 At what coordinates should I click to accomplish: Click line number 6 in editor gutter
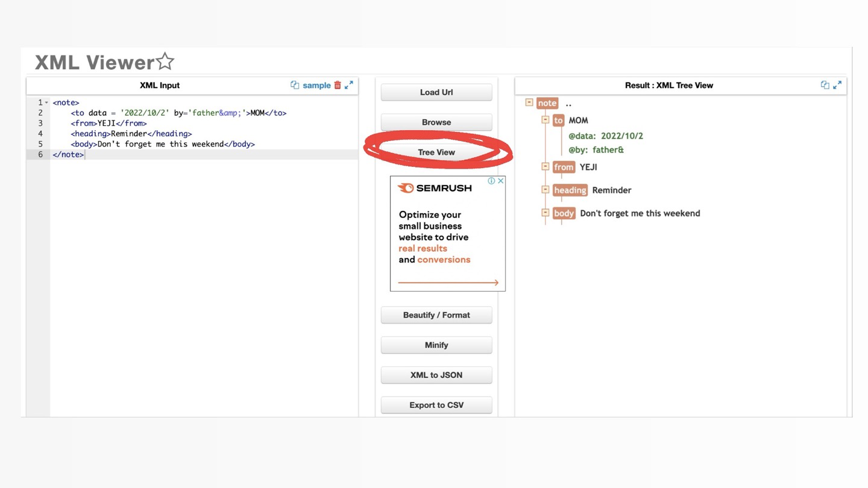pyautogui.click(x=40, y=154)
